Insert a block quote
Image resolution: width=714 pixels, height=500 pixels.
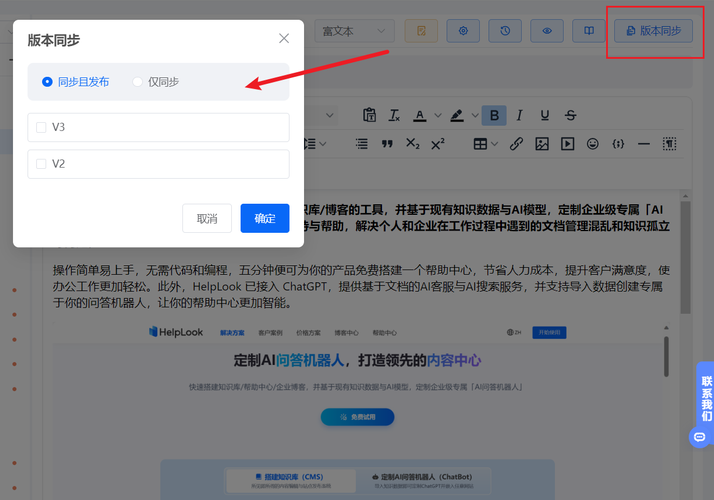(x=387, y=144)
